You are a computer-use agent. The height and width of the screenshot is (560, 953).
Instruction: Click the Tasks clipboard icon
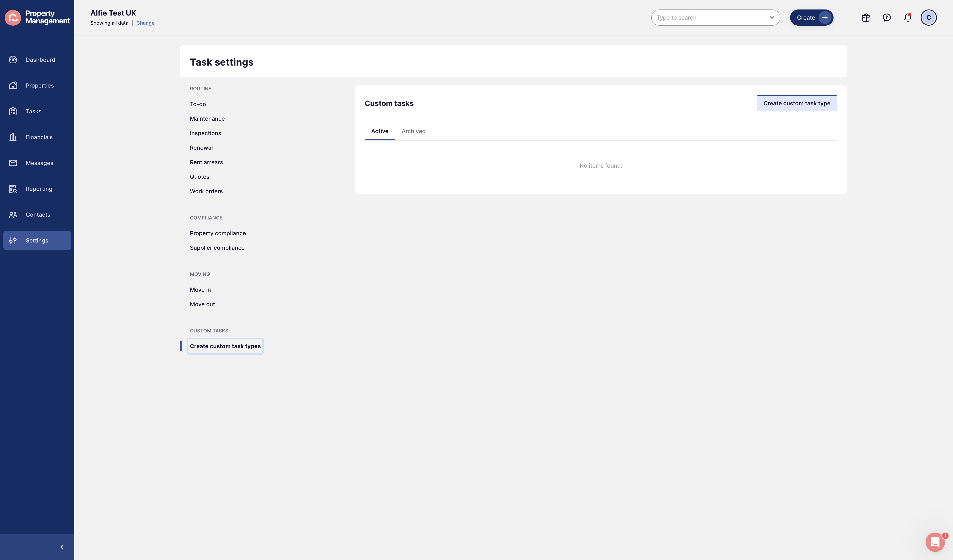point(13,111)
